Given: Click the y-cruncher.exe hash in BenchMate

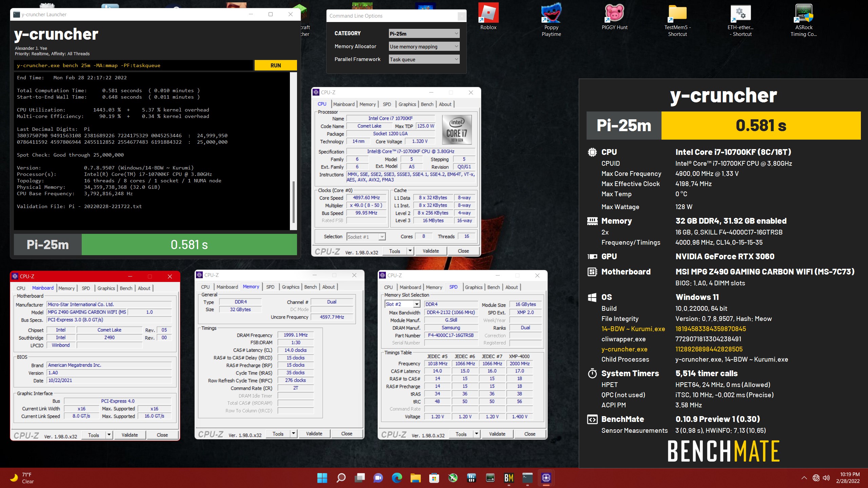Looking at the screenshot, I should (709, 349).
